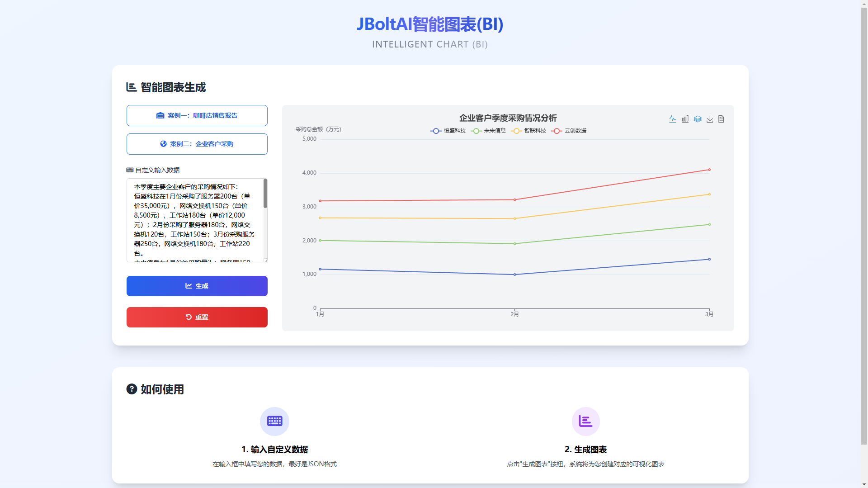
Task: Select 智联科技 data point at 2月
Action: pos(514,218)
